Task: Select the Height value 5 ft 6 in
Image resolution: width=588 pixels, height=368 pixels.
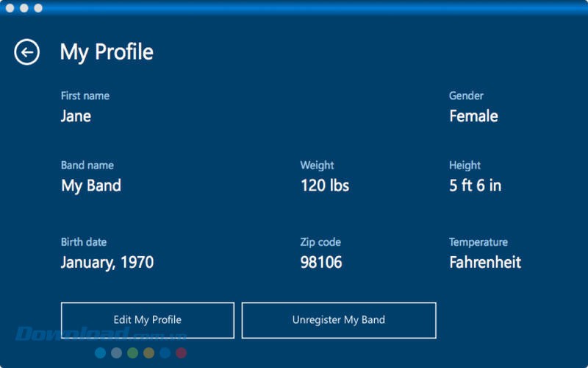Action: click(x=475, y=185)
